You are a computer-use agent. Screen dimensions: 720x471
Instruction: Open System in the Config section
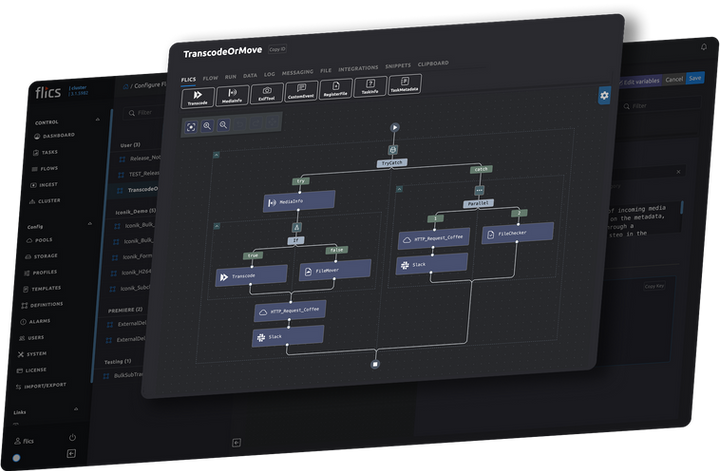point(32,354)
